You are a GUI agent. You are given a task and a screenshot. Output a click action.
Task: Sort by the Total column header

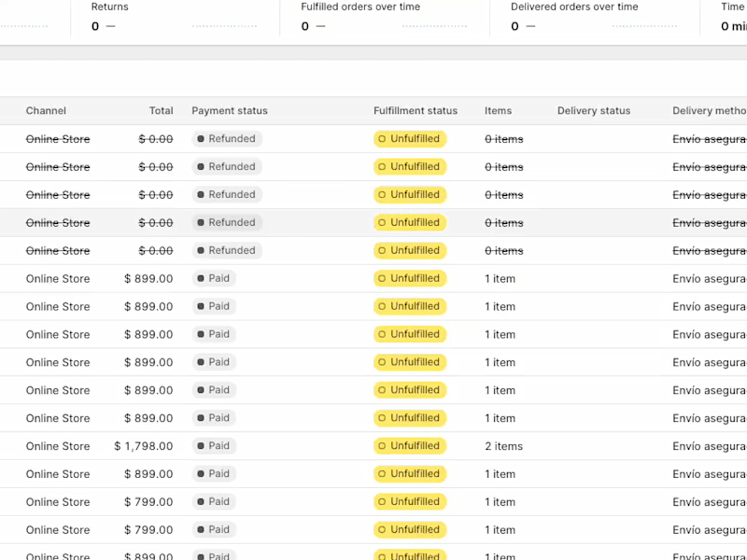coord(161,110)
